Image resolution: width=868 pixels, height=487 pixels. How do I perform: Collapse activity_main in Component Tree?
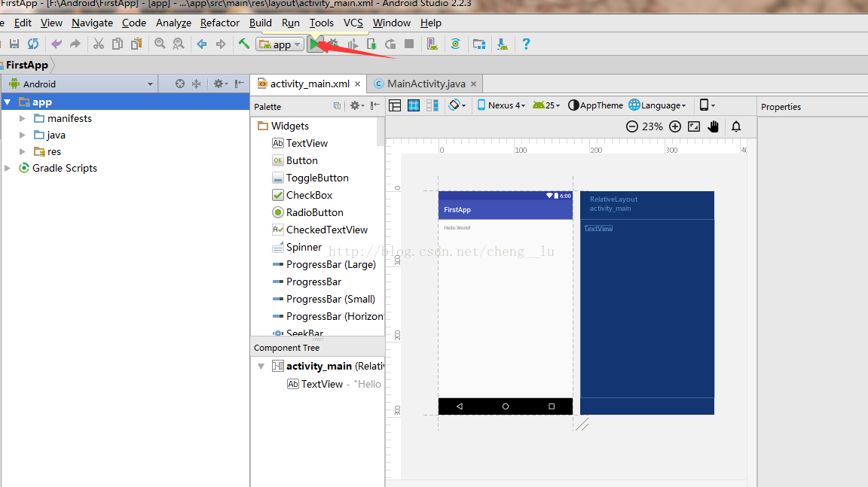point(261,366)
